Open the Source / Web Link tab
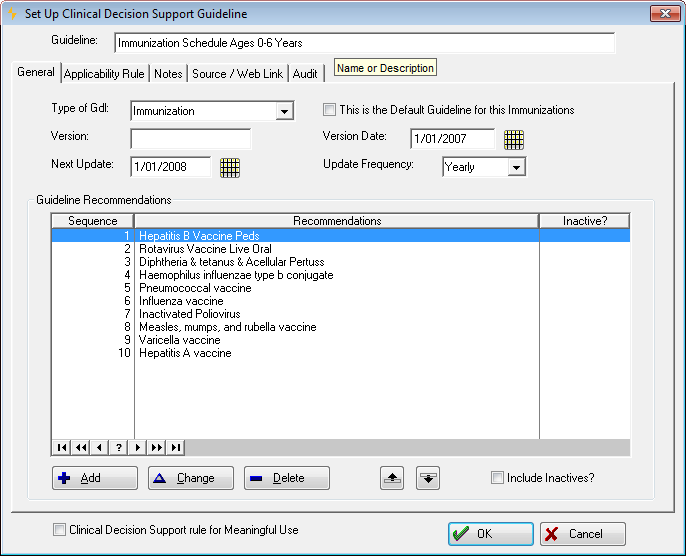Image resolution: width=687 pixels, height=557 pixels. (237, 74)
